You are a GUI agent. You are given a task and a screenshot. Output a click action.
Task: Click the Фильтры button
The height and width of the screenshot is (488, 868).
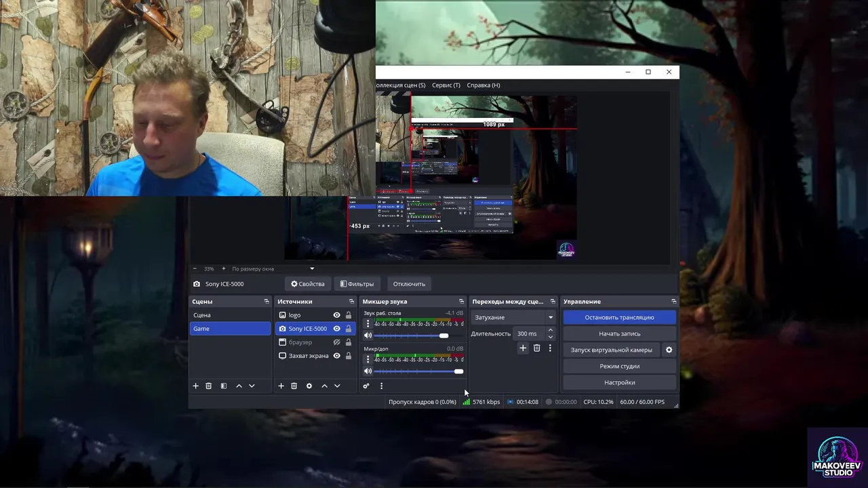coord(357,284)
